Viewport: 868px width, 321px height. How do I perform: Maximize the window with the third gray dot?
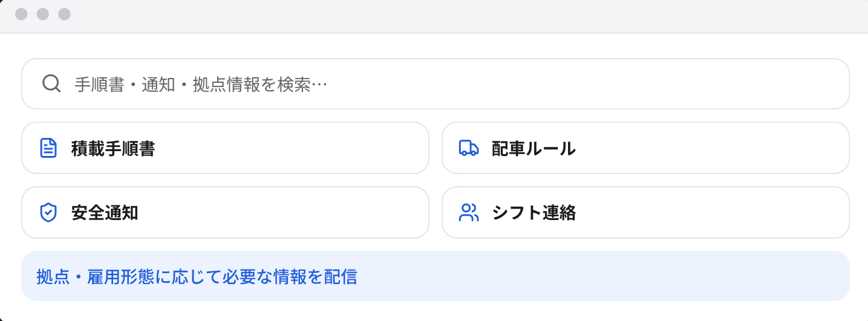pyautogui.click(x=64, y=14)
